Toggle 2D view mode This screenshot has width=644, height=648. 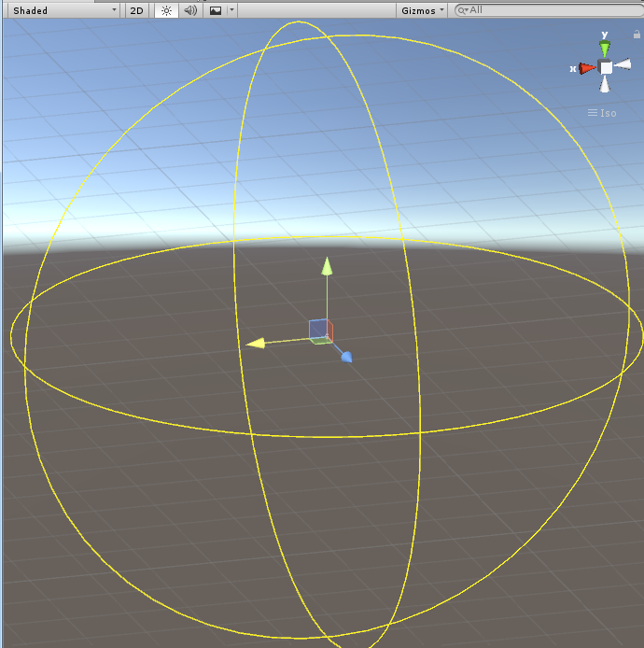coord(136,11)
